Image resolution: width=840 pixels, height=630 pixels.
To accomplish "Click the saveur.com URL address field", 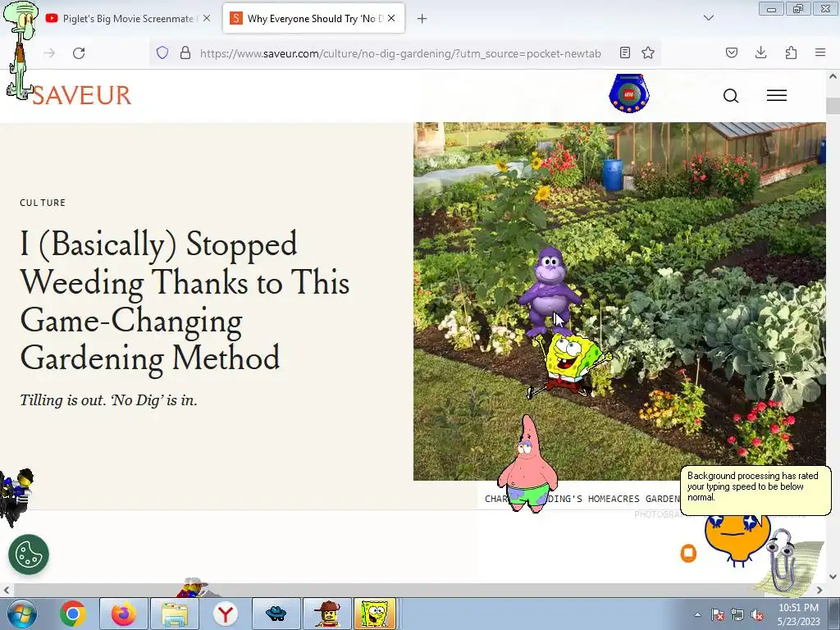I will (400, 53).
